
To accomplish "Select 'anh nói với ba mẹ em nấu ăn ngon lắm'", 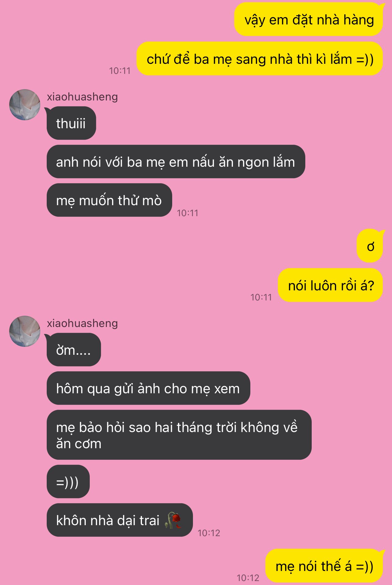I will point(176,162).
